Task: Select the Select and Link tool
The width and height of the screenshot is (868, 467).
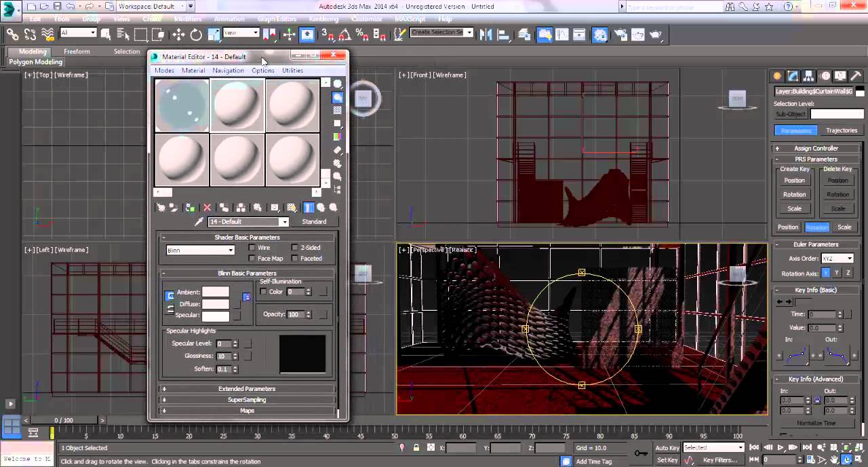Action: tap(12, 34)
